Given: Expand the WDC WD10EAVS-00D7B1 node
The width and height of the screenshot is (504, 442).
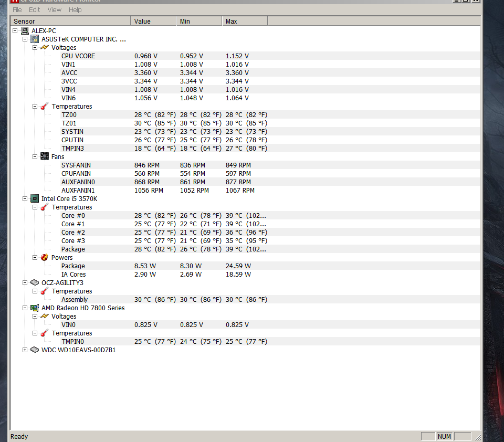Looking at the screenshot, I should [25, 350].
